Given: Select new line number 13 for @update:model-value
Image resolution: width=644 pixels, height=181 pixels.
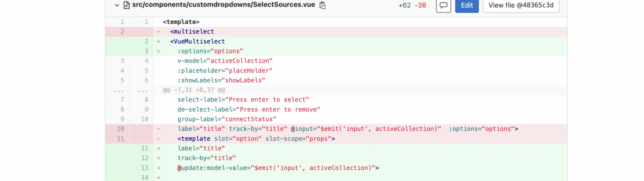Looking at the screenshot, I should click(x=144, y=168).
